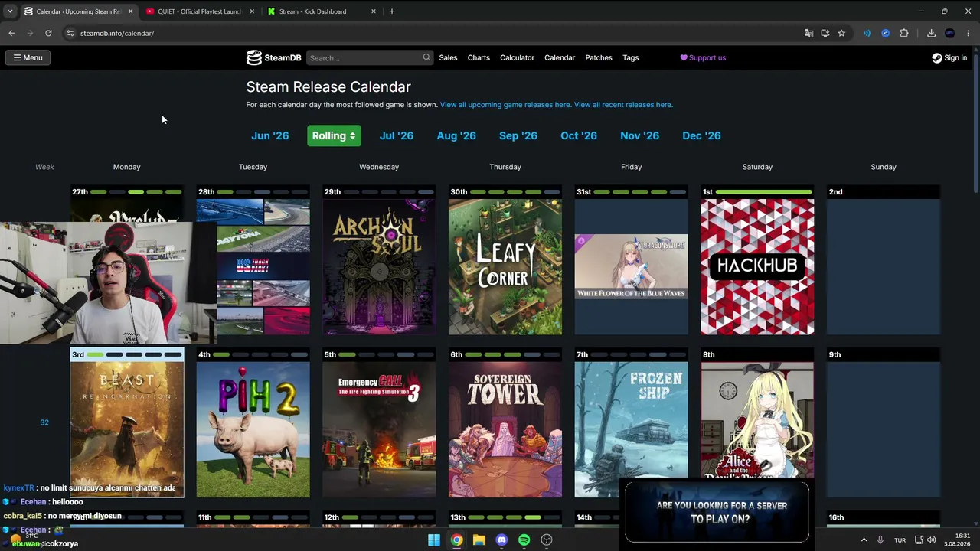Open the Sales menu item
This screenshot has width=980, height=551.
448,57
